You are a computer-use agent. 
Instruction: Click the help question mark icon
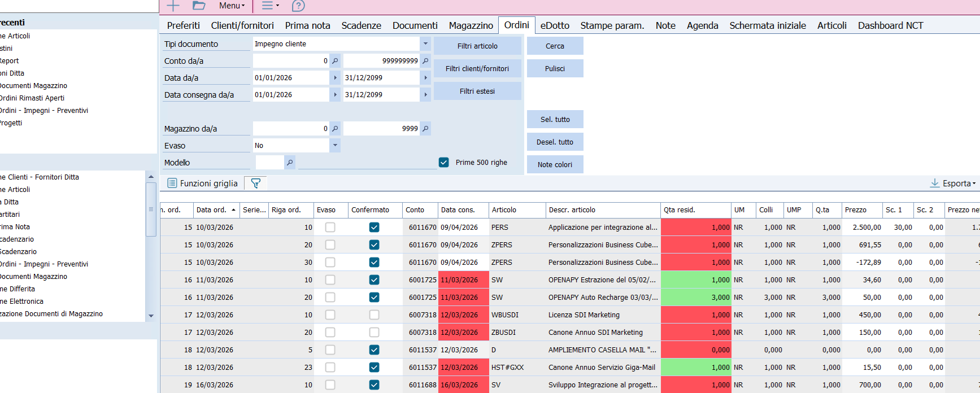[x=298, y=6]
